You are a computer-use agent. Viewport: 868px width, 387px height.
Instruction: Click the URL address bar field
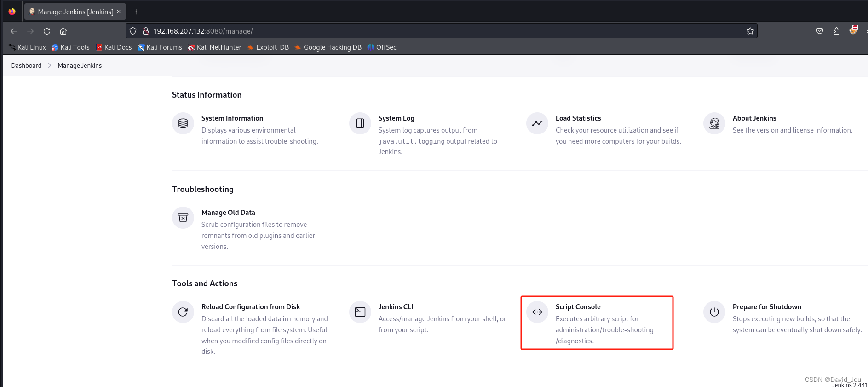pyautogui.click(x=442, y=31)
